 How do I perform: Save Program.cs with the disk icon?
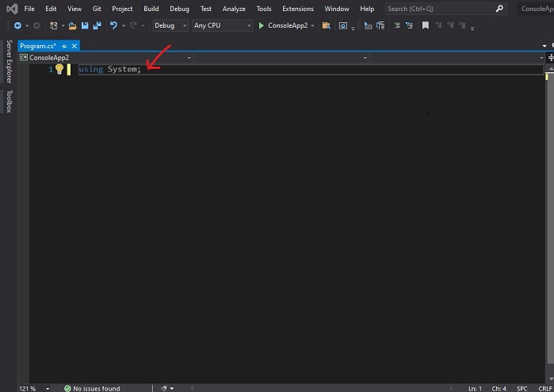[x=85, y=25]
